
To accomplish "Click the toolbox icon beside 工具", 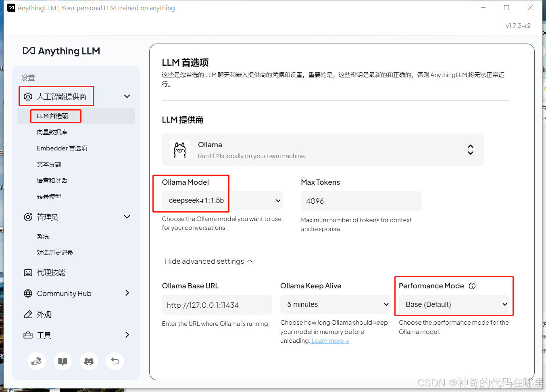I will 28,335.
